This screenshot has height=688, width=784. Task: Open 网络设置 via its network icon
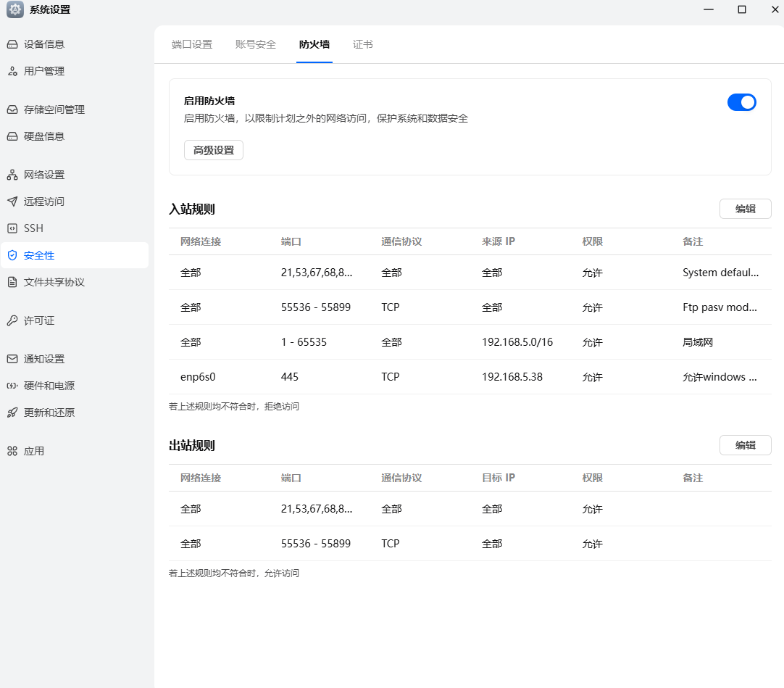pos(12,175)
